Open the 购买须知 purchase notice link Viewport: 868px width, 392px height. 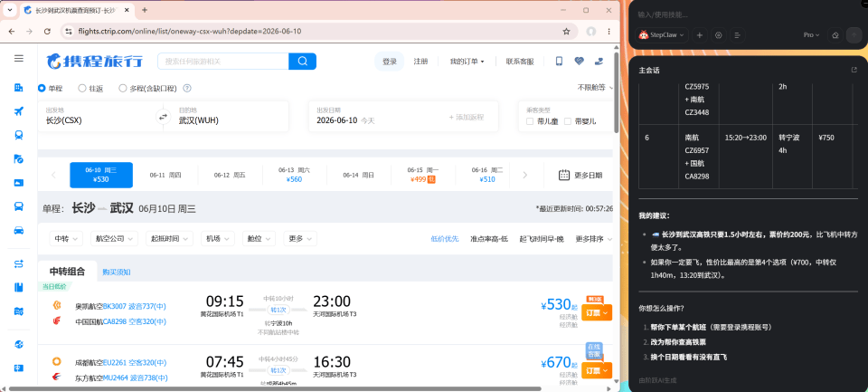click(x=117, y=272)
